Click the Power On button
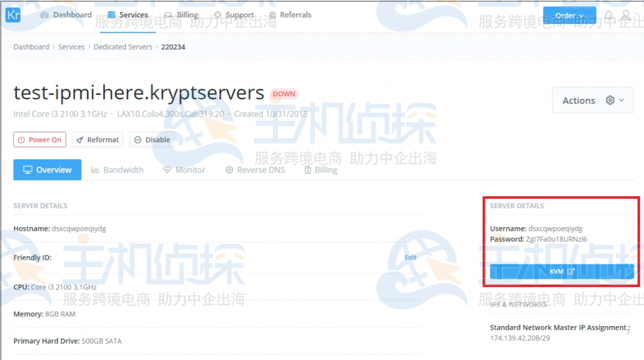The height and width of the screenshot is (360, 644). pos(40,140)
